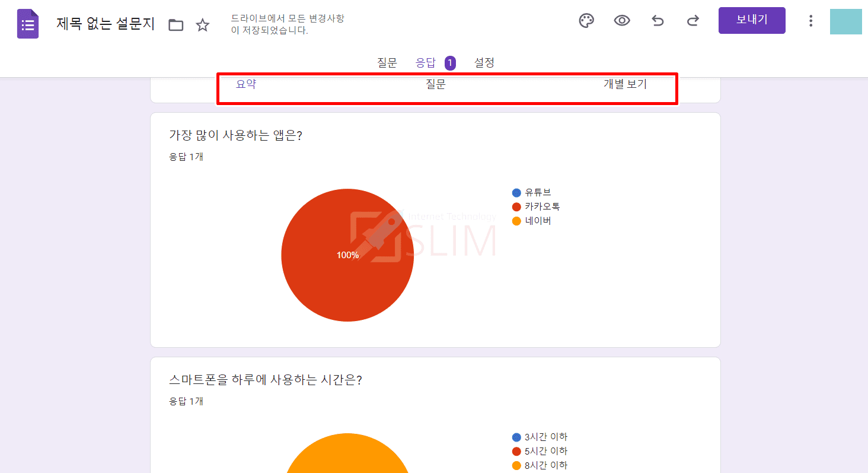The width and height of the screenshot is (868, 473).
Task: Click the question title 스마트폰을 하루에 사용하는 시간은?
Action: [266, 380]
